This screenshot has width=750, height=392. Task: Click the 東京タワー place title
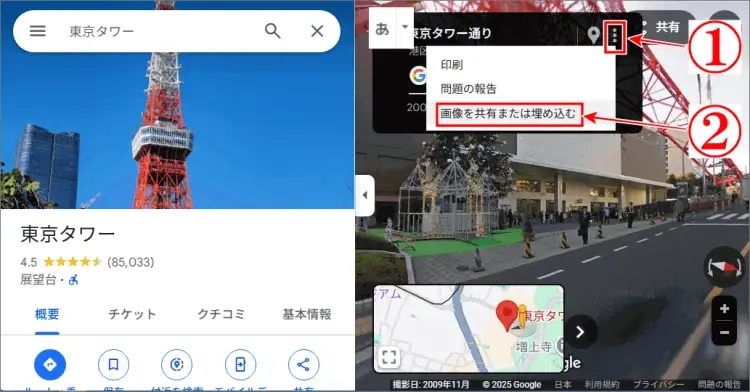pyautogui.click(x=67, y=234)
